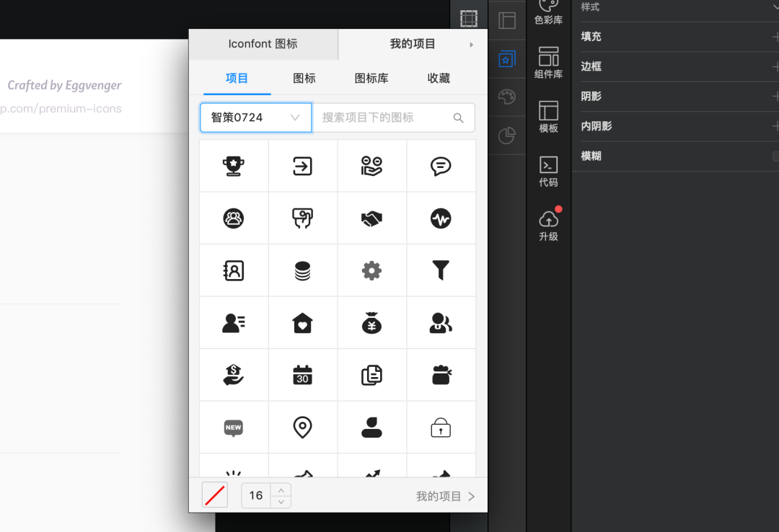
Task: Click the location pin icon
Action: (x=302, y=427)
